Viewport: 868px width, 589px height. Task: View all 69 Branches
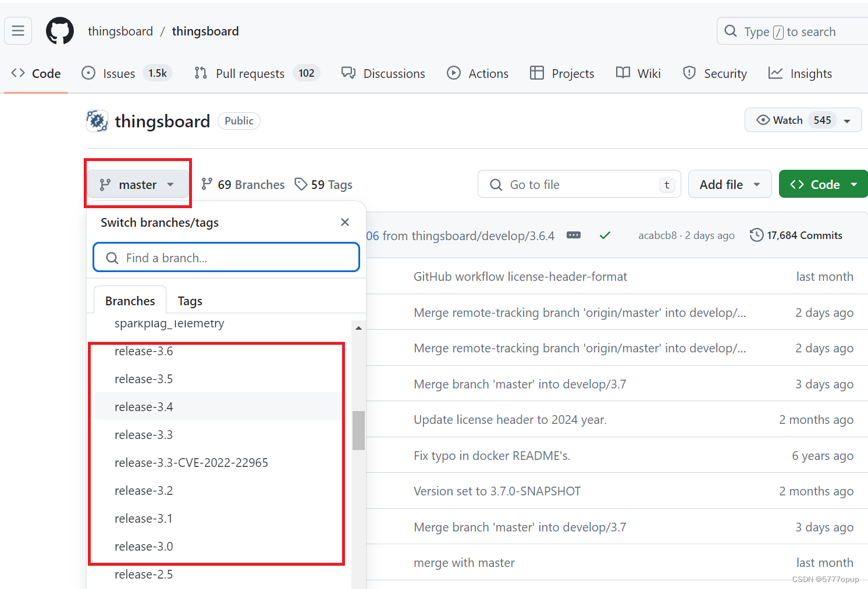(243, 184)
